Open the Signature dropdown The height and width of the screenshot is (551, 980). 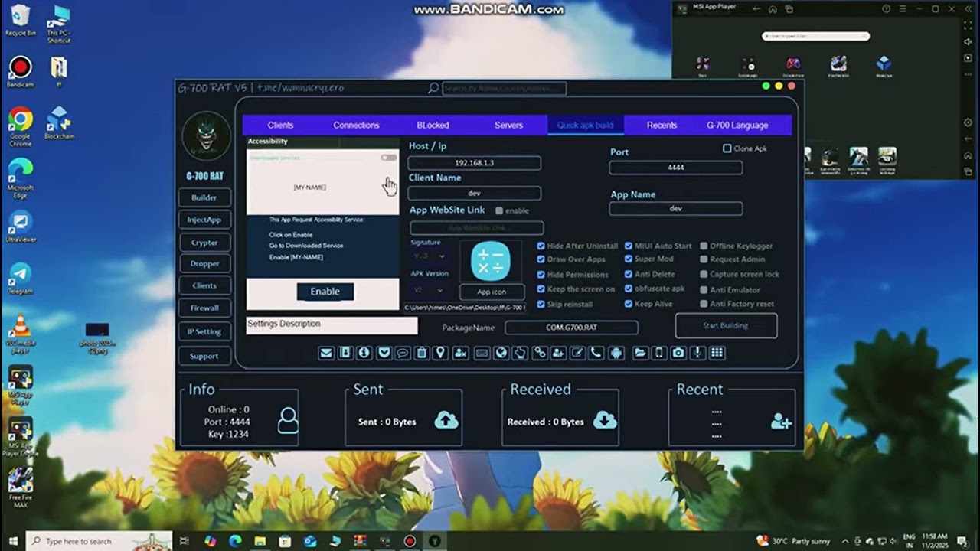click(429, 256)
